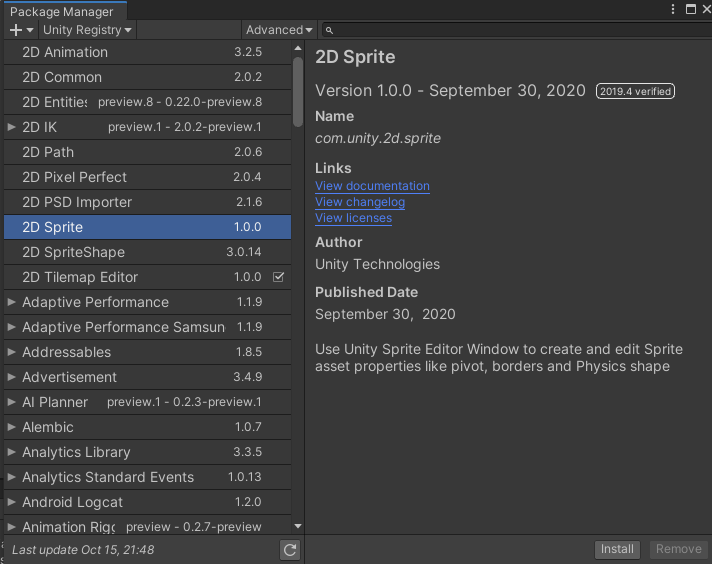Select the 2D IK package row
This screenshot has width=712, height=564.
(x=148, y=127)
